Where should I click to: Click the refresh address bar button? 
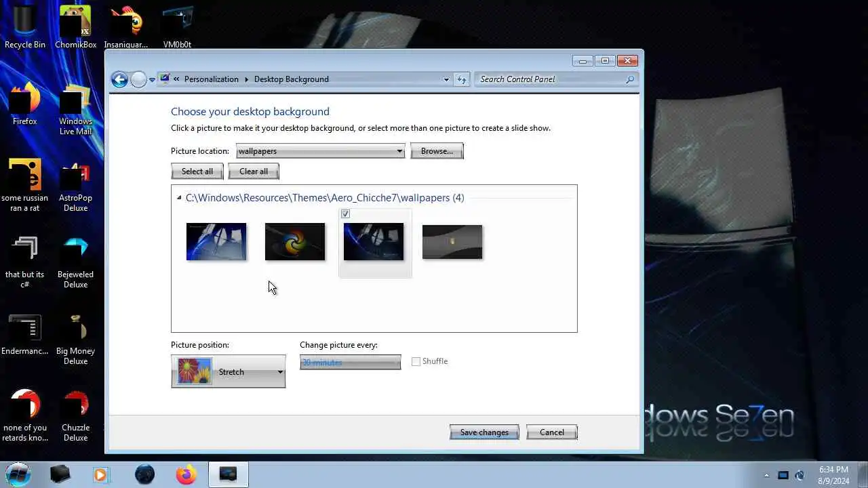click(x=462, y=79)
